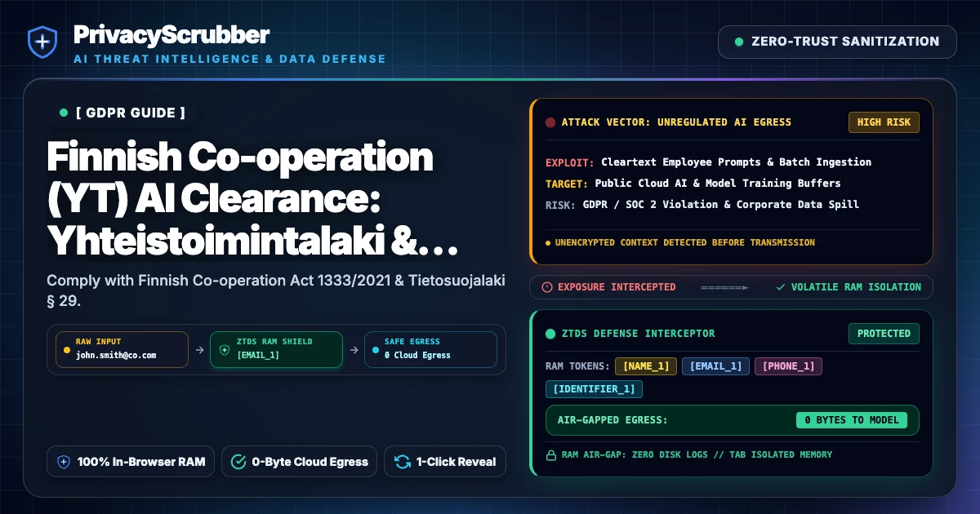Image resolution: width=980 pixels, height=514 pixels.
Task: Click the green dot next to ZTDS Defense Interceptor
Action: click(550, 333)
